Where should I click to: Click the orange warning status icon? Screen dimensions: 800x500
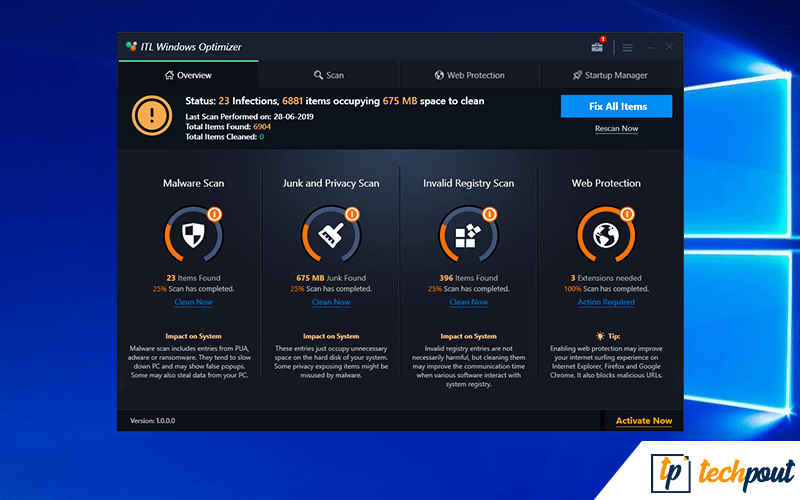(x=152, y=116)
